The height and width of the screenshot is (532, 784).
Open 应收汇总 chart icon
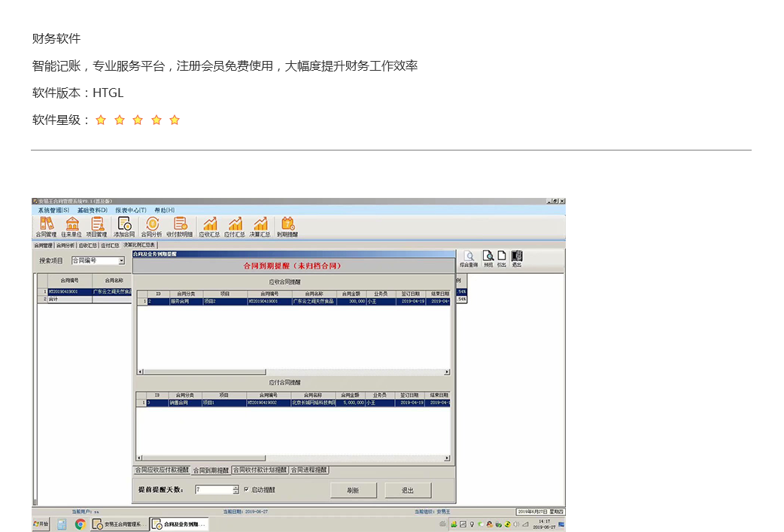209,227
